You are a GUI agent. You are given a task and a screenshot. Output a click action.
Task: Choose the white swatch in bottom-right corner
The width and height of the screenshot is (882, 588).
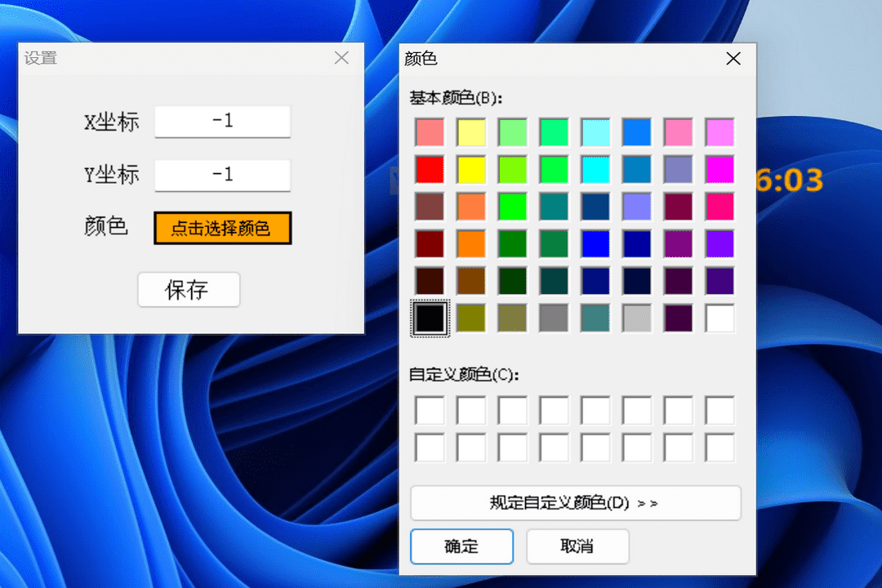[719, 318]
